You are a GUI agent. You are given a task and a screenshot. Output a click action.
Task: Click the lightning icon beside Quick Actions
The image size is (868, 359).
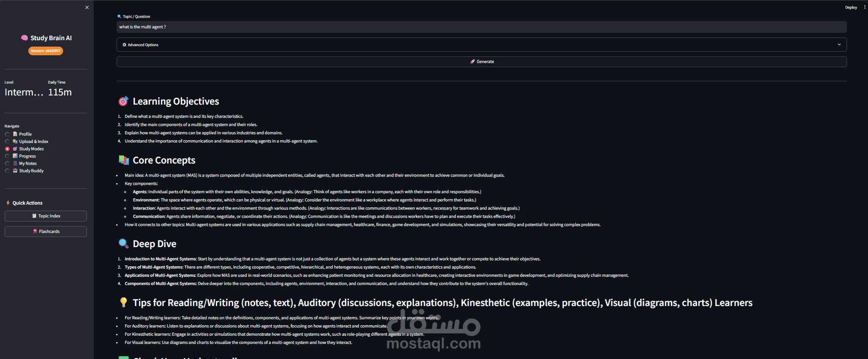coord(8,203)
